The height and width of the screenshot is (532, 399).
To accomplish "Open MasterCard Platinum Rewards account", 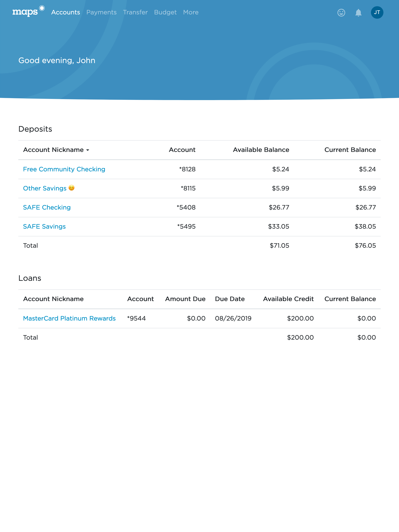I will coord(69,318).
